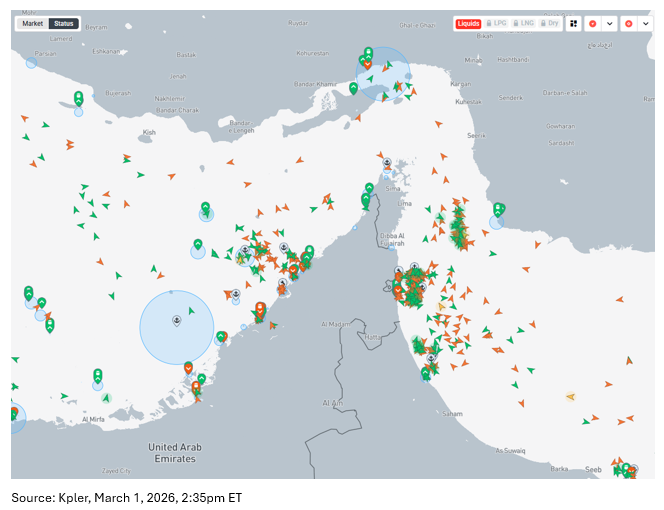Click the anchor marker inside the large blue circle

[177, 321]
